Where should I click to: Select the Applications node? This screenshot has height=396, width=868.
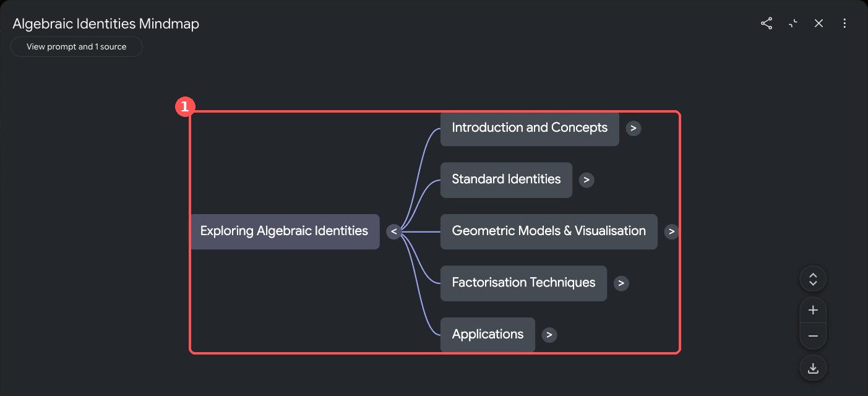point(488,335)
